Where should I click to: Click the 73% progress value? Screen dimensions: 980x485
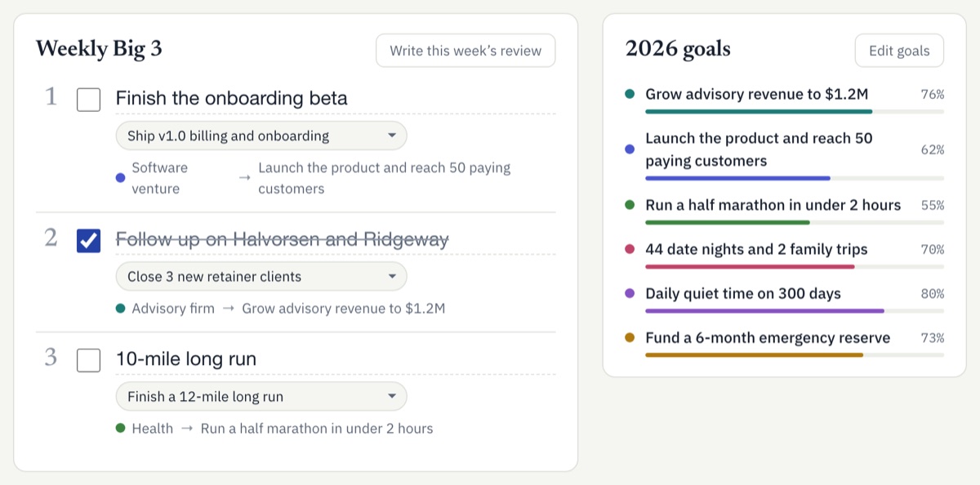(933, 337)
